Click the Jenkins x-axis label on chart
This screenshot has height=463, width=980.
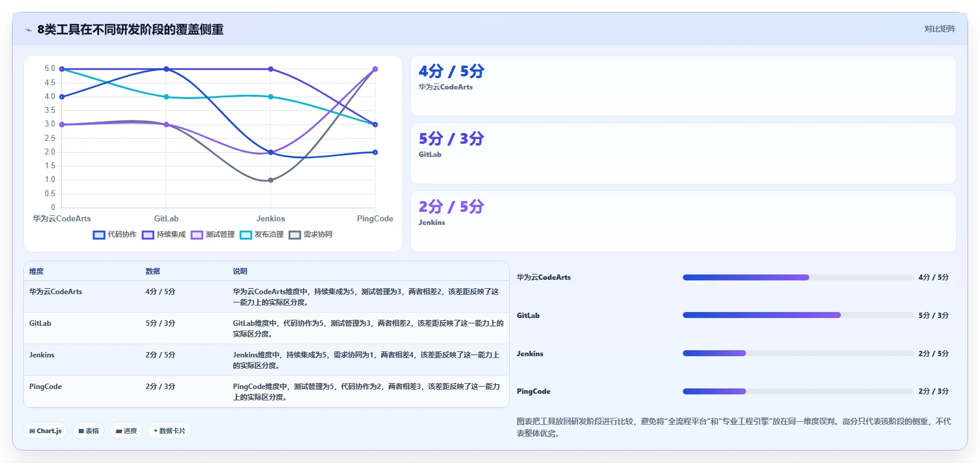point(270,219)
